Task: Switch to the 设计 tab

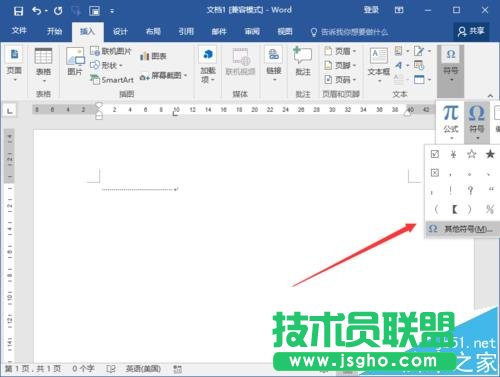Action: [120, 32]
